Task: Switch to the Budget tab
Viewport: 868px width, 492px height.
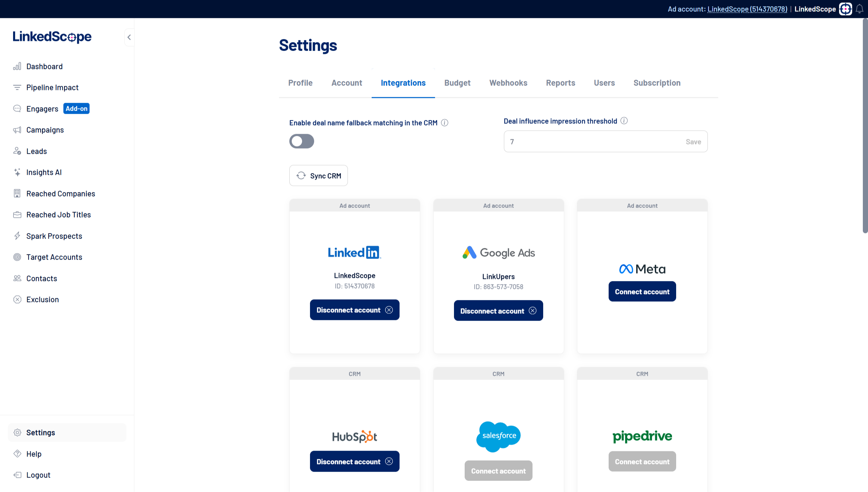Action: (x=457, y=83)
